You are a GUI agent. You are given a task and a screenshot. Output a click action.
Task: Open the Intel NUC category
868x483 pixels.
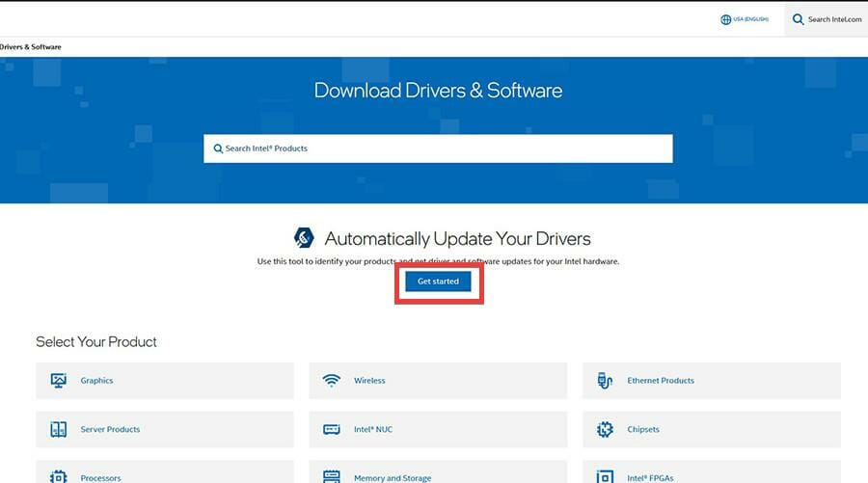click(x=438, y=429)
